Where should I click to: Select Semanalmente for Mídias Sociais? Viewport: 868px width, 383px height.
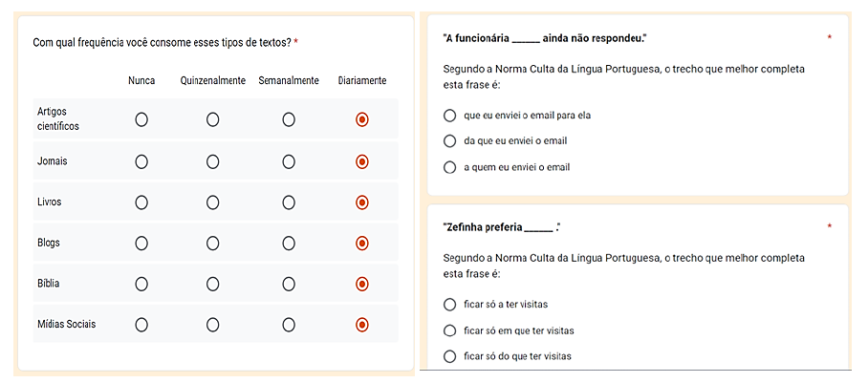[x=289, y=325]
